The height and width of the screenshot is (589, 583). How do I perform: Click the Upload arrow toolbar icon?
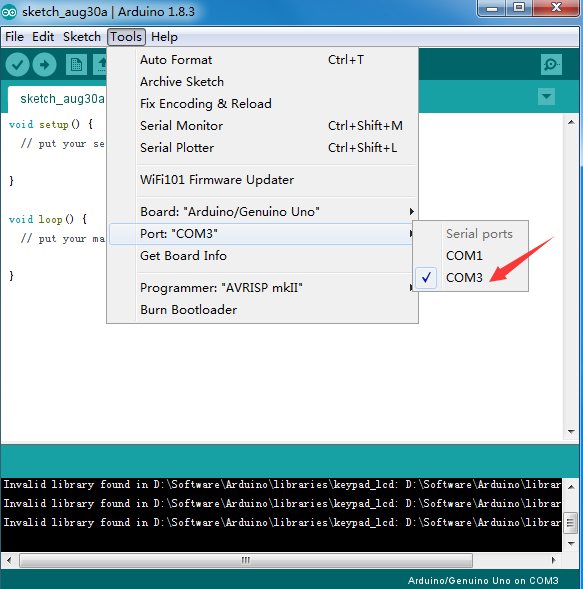point(45,65)
